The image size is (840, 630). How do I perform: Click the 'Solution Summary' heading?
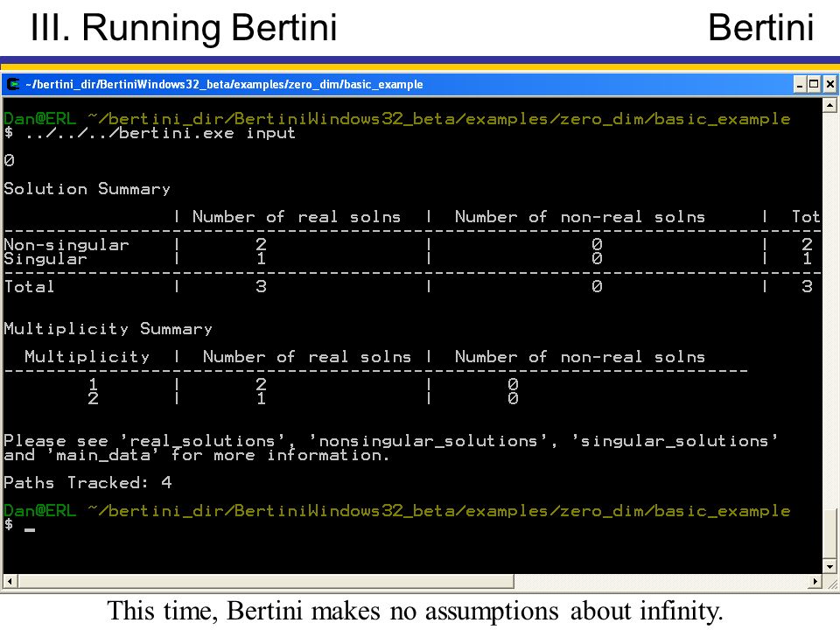click(87, 189)
